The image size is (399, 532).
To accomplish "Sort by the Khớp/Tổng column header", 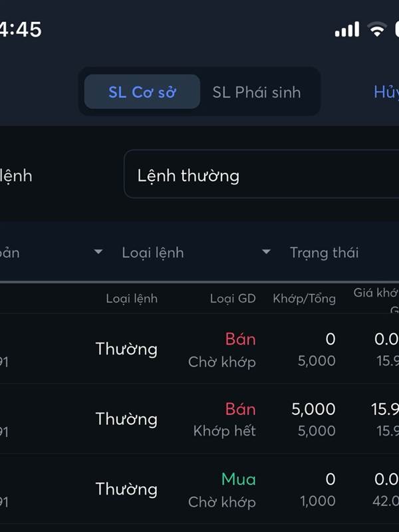I will pos(304,299).
